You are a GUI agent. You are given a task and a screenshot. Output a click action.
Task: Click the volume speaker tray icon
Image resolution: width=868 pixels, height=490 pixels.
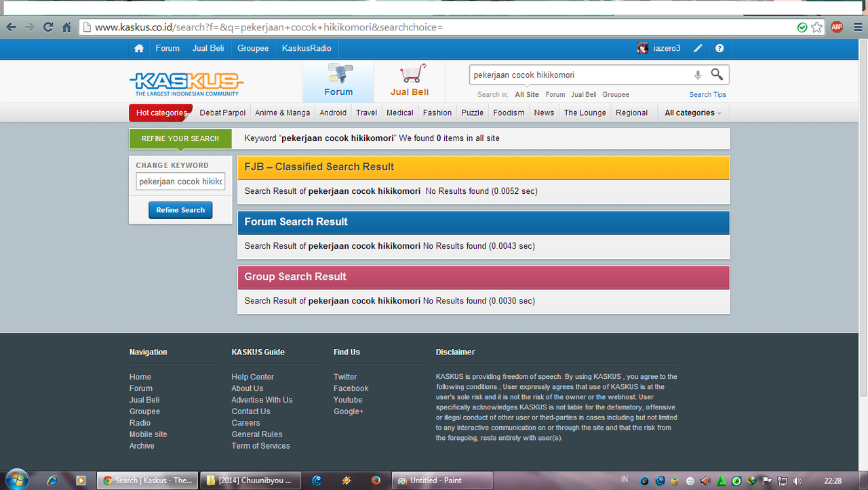(797, 481)
